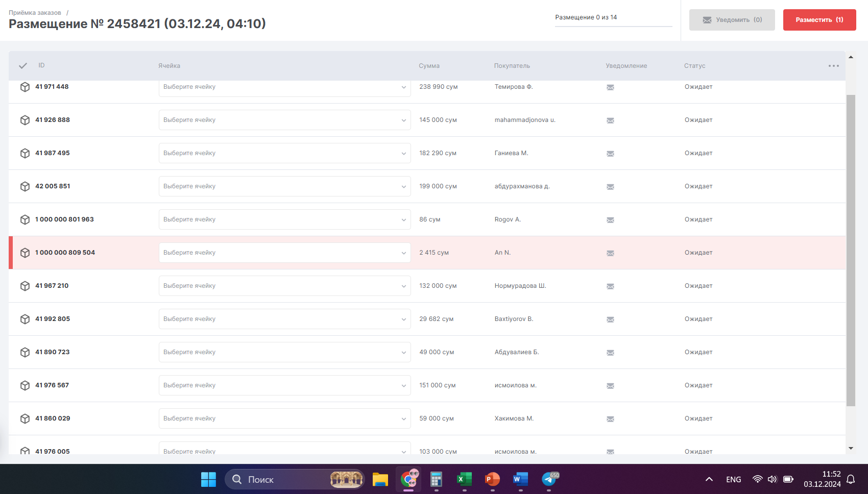868x494 pixels.
Task: Click the table's vertical scrollbar thumb
Action: 851,250
